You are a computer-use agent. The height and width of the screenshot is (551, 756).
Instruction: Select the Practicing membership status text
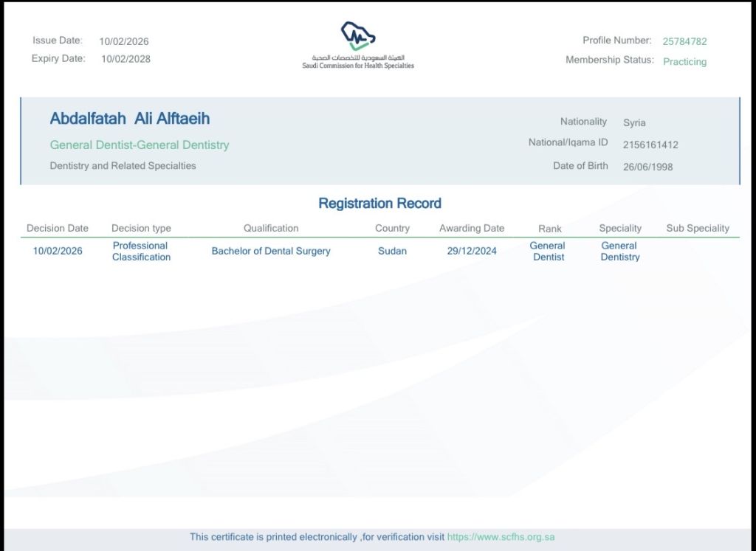click(684, 62)
